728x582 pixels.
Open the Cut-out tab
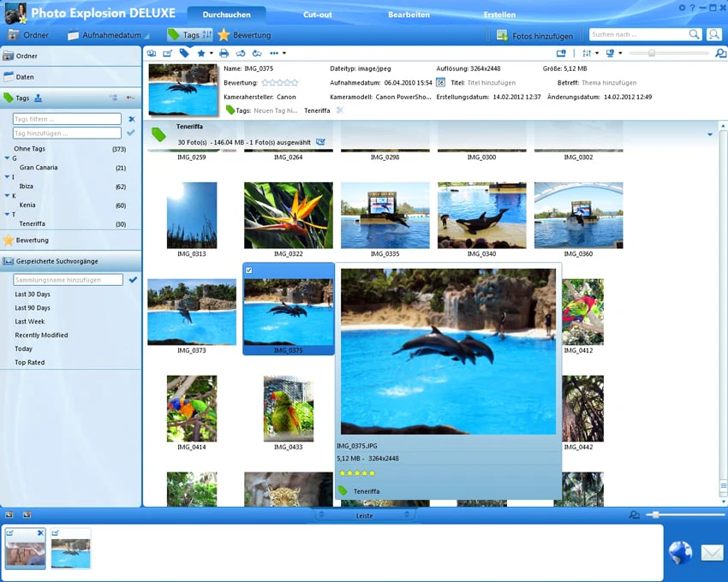point(318,15)
